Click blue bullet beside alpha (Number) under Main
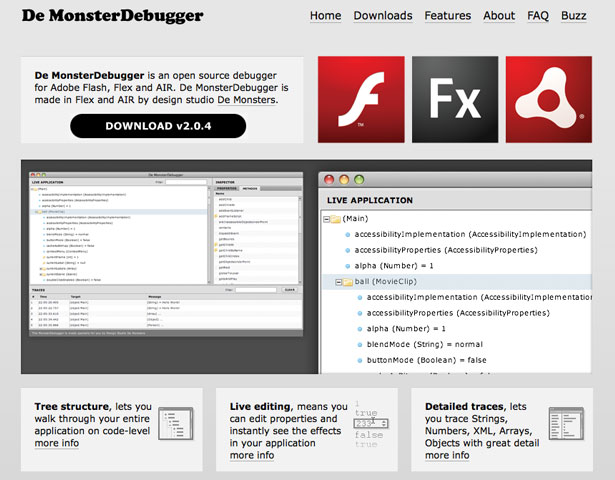This screenshot has height=480, width=615. click(348, 266)
